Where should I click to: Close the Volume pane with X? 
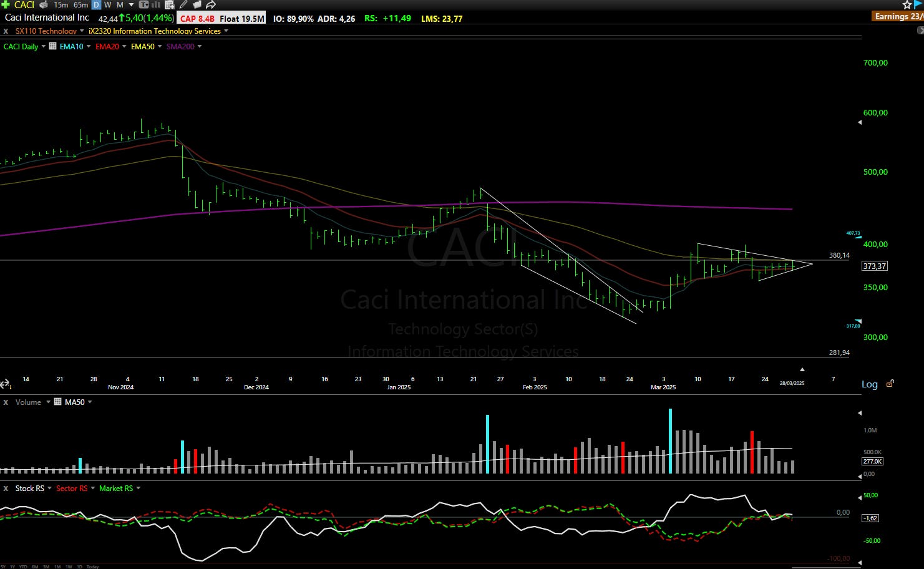click(x=6, y=402)
